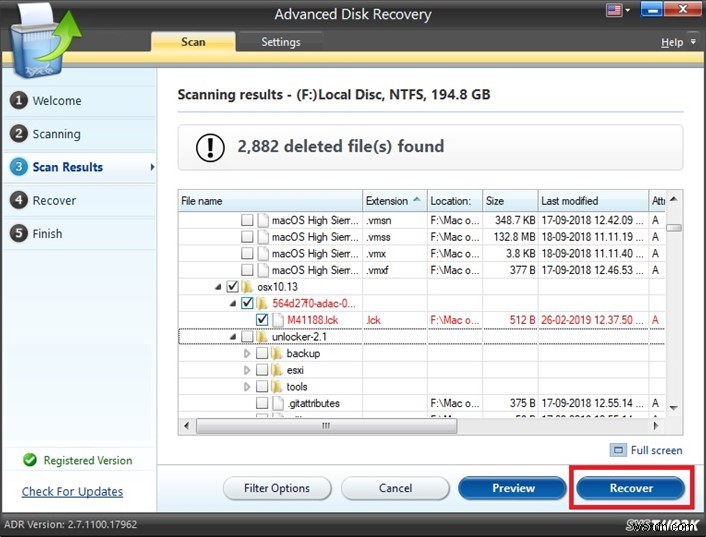Check the esxi folder checkbox

click(262, 370)
